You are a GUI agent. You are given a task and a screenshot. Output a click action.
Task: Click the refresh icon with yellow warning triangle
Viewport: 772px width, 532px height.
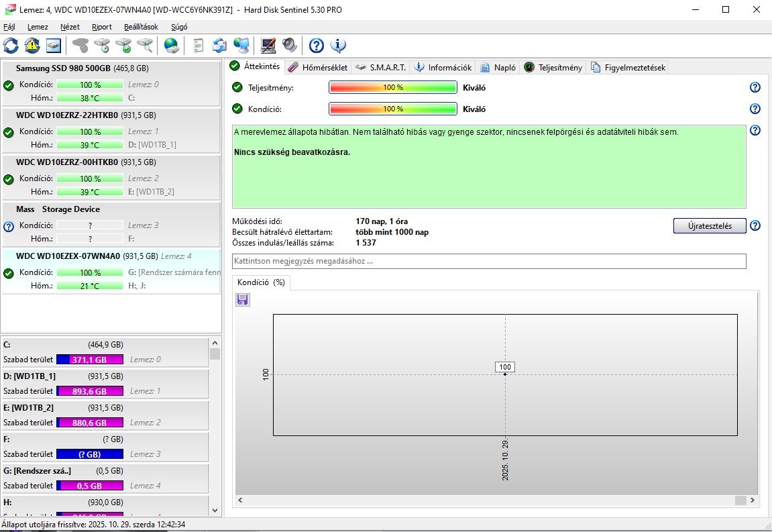32,46
